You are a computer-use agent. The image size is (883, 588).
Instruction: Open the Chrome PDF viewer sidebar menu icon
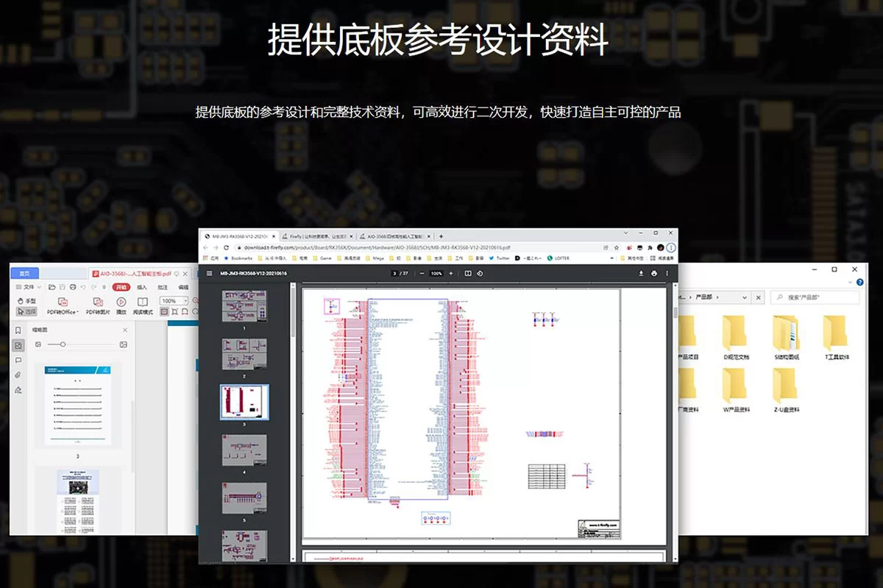click(x=209, y=273)
